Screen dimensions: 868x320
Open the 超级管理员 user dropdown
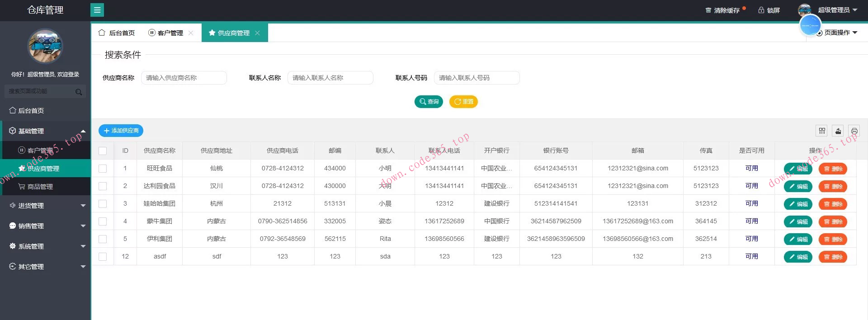[837, 10]
